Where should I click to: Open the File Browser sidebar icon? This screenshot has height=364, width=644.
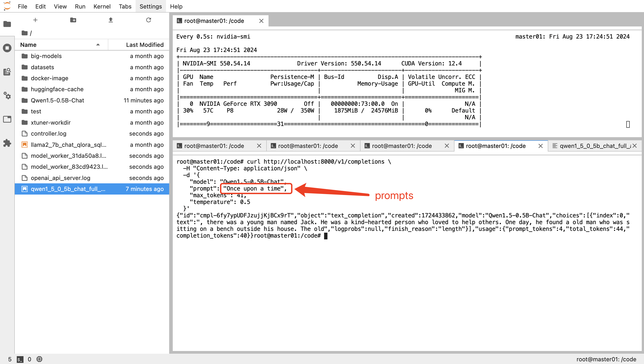pos(7,24)
